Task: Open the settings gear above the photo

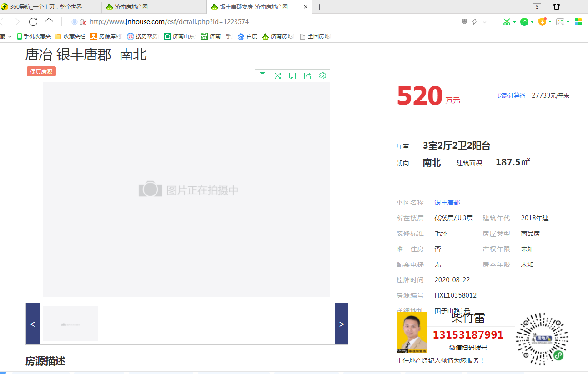Action: pyautogui.click(x=322, y=75)
